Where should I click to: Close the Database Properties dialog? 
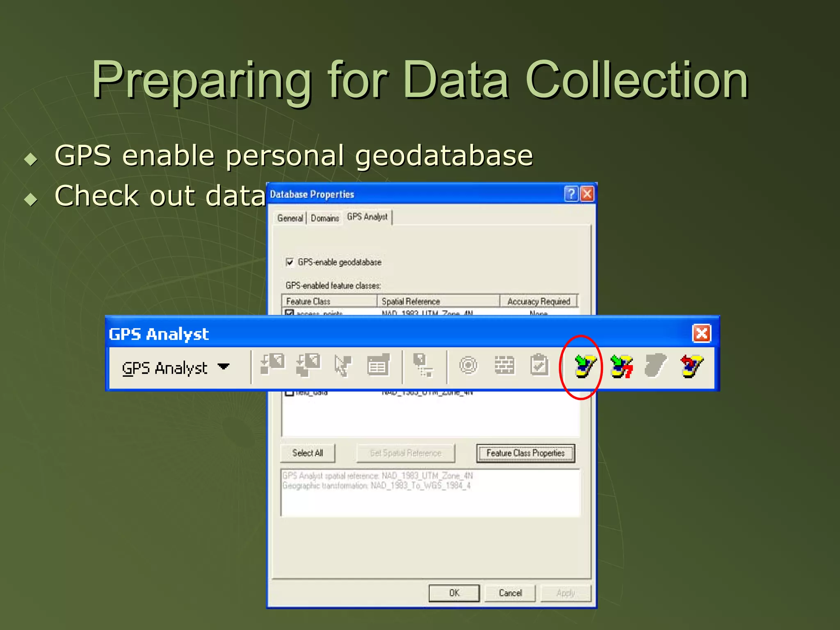(587, 194)
